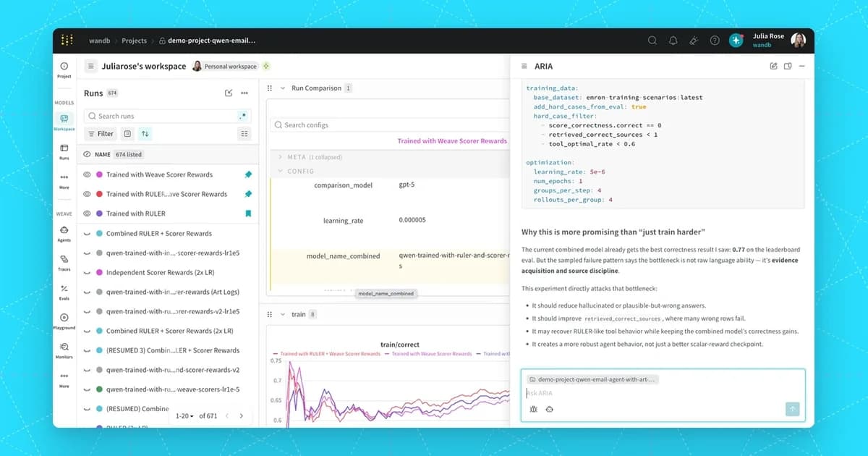Click the purple color dot of Trained with RULER
The image size is (868, 456).
pyautogui.click(x=99, y=214)
